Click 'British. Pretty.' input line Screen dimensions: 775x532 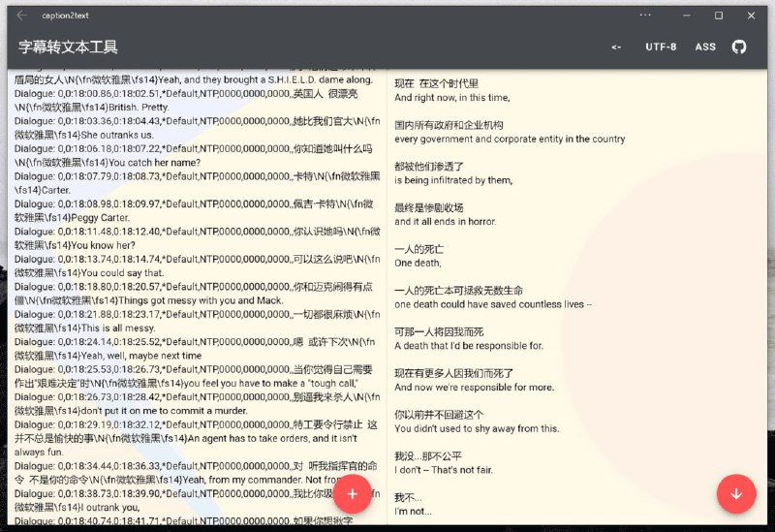click(139, 108)
